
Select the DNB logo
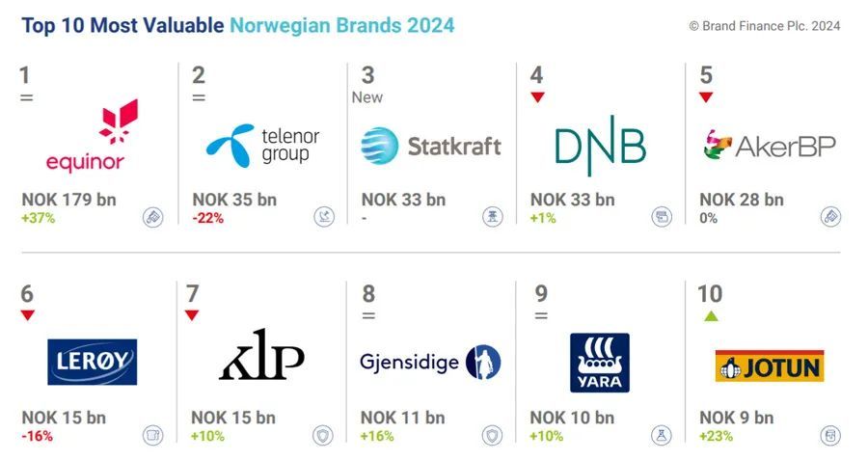(x=599, y=146)
